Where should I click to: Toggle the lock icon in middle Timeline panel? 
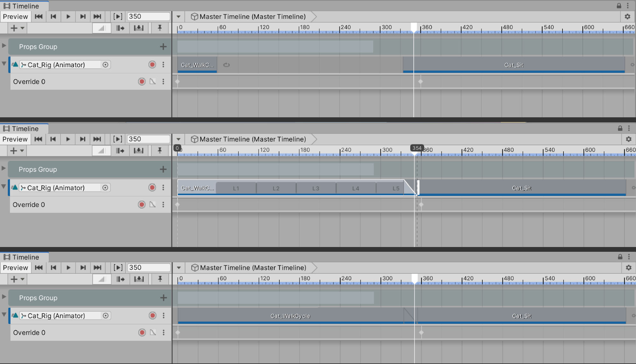pyautogui.click(x=620, y=128)
